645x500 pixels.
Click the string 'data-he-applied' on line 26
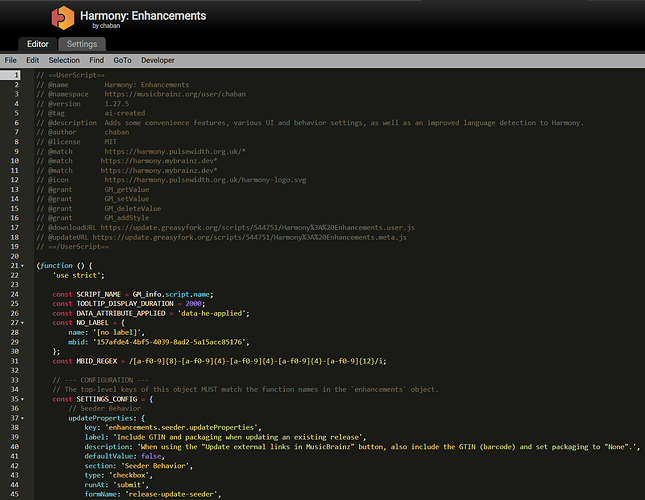pyautogui.click(x=211, y=313)
